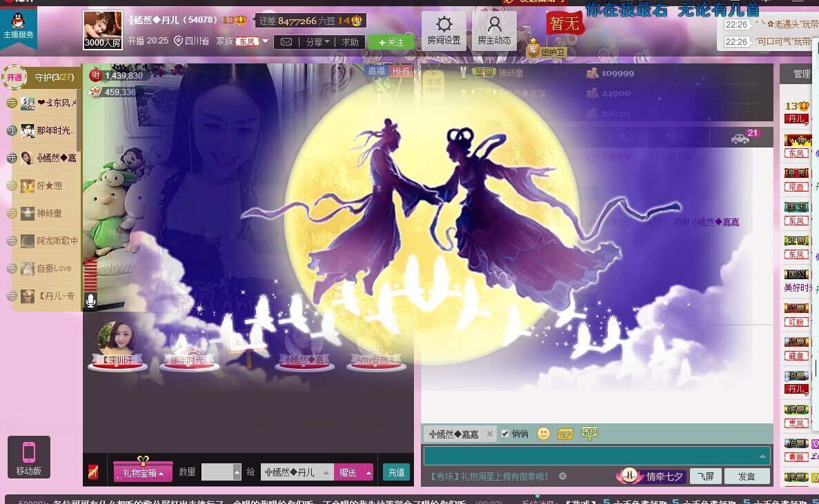
Task: Select guardian 那年时光 in the guardian list
Action: point(46,130)
